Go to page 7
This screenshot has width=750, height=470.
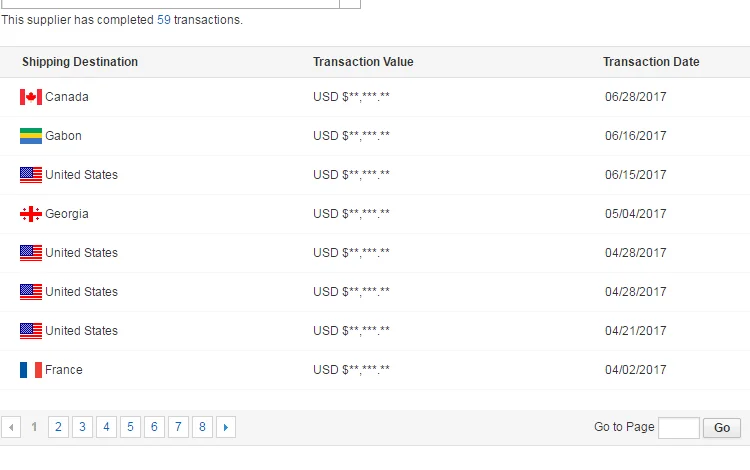[x=178, y=427]
